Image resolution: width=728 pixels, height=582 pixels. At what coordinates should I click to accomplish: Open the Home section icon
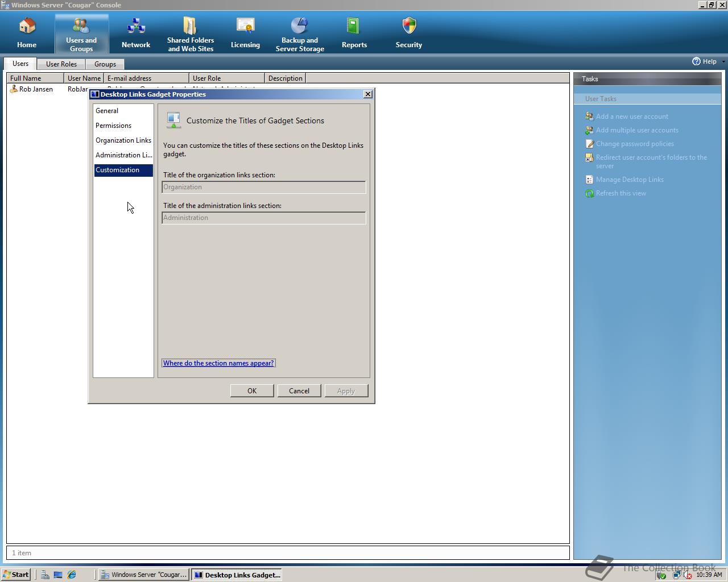[27, 26]
